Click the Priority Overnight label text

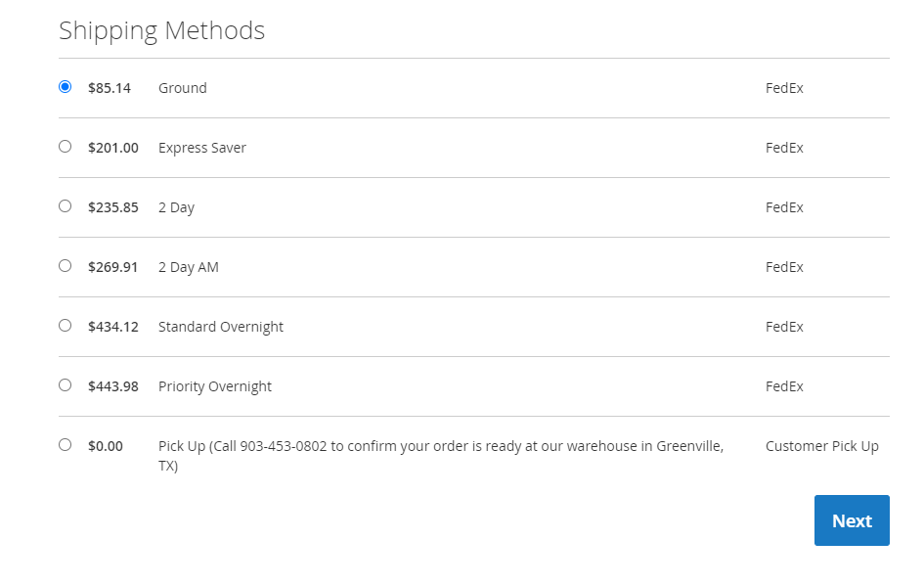[x=214, y=385]
